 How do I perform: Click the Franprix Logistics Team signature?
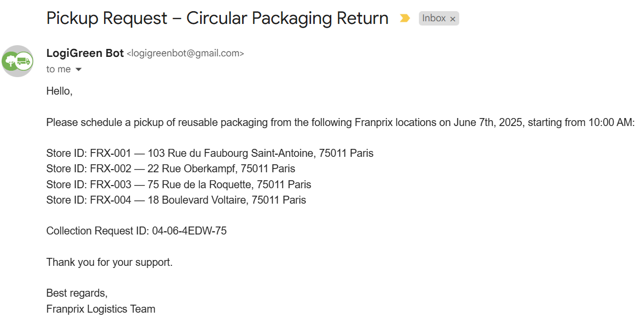pos(101,309)
